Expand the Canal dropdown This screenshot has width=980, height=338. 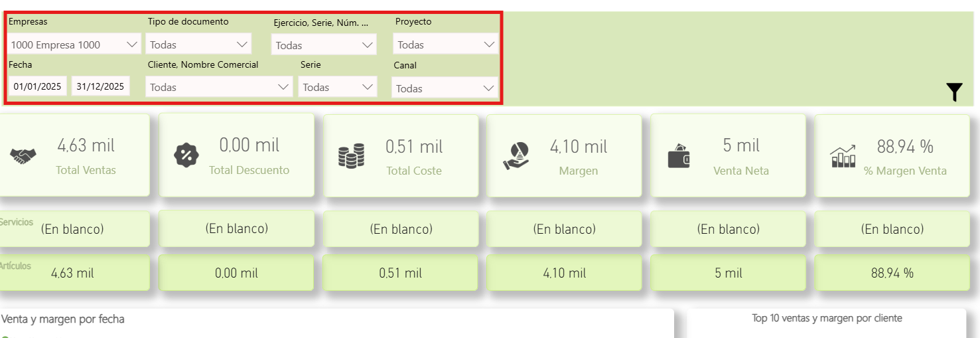445,88
